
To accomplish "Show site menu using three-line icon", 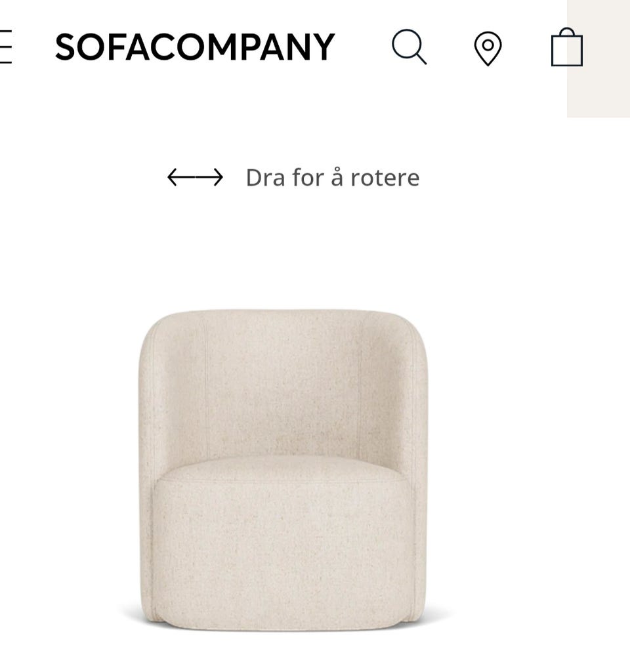I will [x=5, y=47].
